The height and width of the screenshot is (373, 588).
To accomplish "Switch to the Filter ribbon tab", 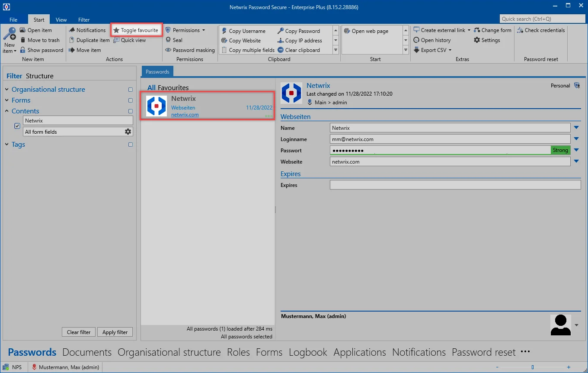I will pos(84,19).
